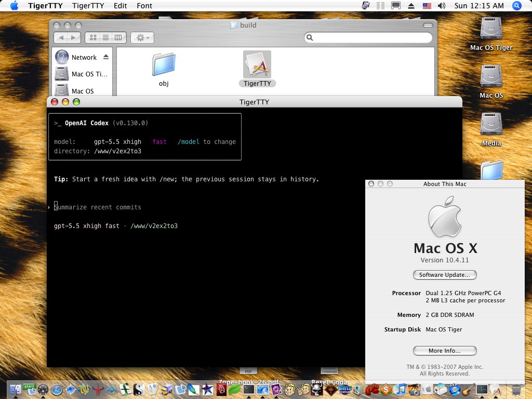Click the Startup Disk value Mac OS Tiger
This screenshot has width=532, height=399.
click(x=444, y=329)
